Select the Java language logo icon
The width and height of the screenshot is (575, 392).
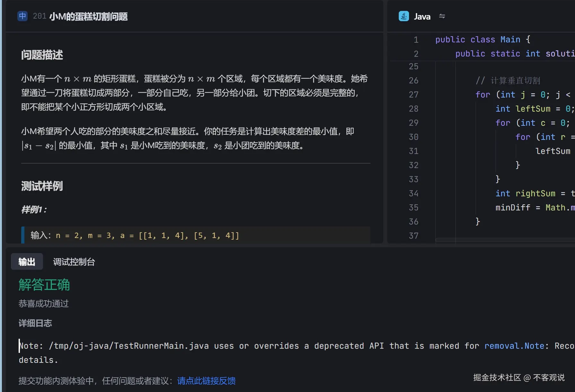404,16
